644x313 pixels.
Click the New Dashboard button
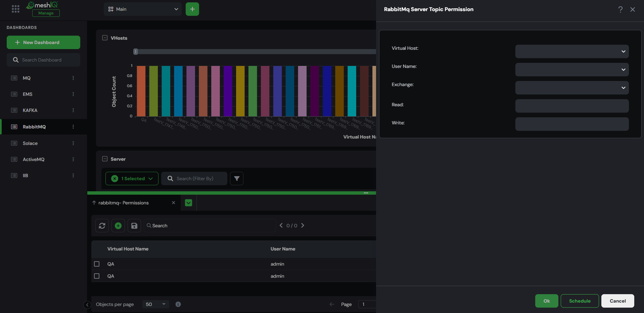click(x=43, y=42)
